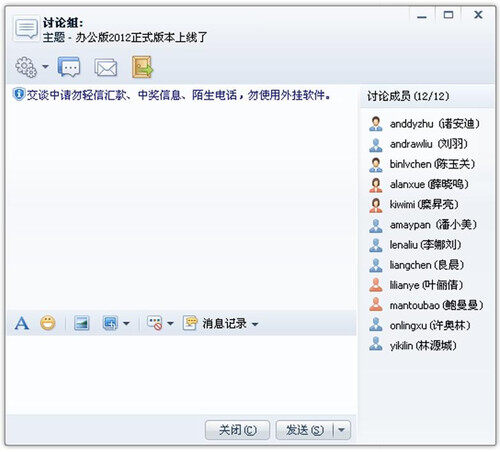Open 消息记录 message history
The image size is (500, 452).
tap(215, 323)
